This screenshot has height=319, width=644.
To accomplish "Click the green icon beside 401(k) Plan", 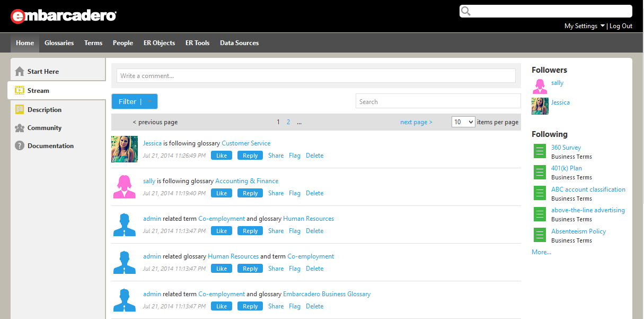I will pyautogui.click(x=540, y=172).
